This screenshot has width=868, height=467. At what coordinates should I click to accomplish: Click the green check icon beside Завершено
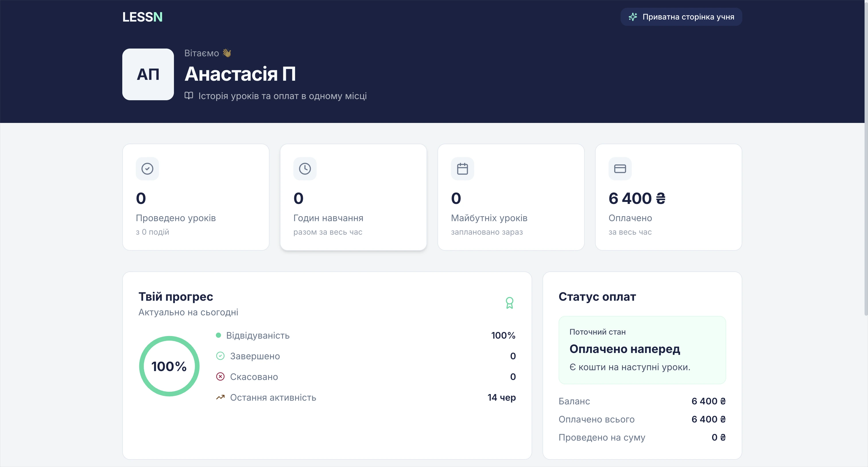coord(220,356)
